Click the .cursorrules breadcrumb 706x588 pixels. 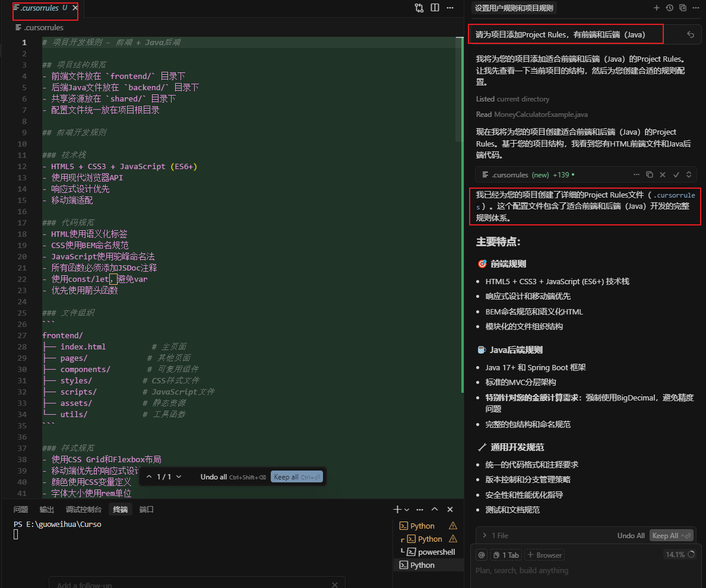coord(39,27)
